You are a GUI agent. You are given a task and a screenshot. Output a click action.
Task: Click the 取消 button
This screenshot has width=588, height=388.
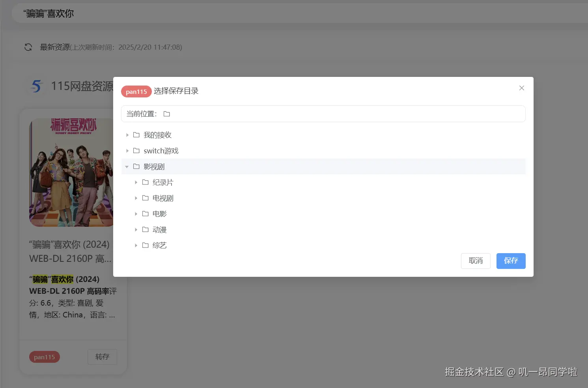pyautogui.click(x=476, y=261)
